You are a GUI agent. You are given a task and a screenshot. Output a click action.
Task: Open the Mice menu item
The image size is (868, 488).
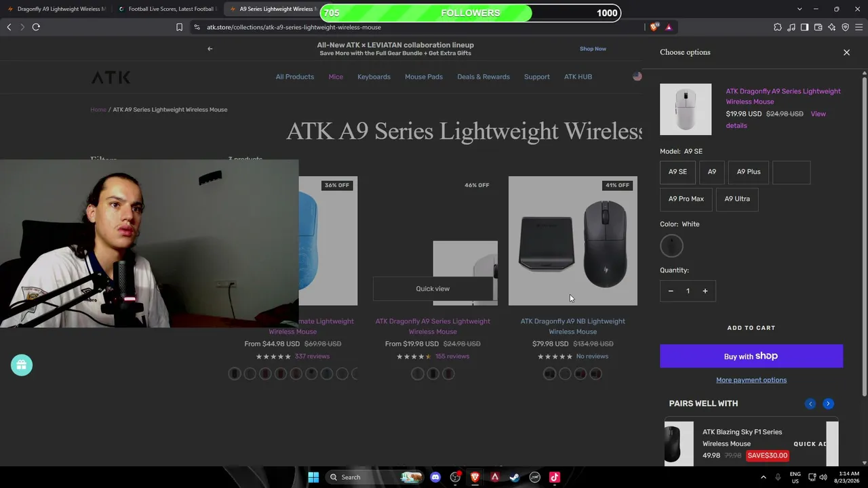pyautogui.click(x=336, y=77)
